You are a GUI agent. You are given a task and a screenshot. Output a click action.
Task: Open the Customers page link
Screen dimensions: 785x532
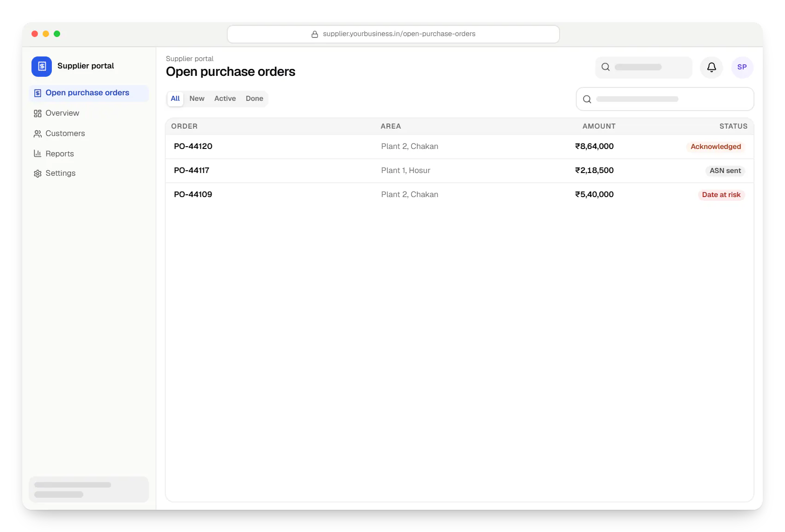(x=89, y=134)
